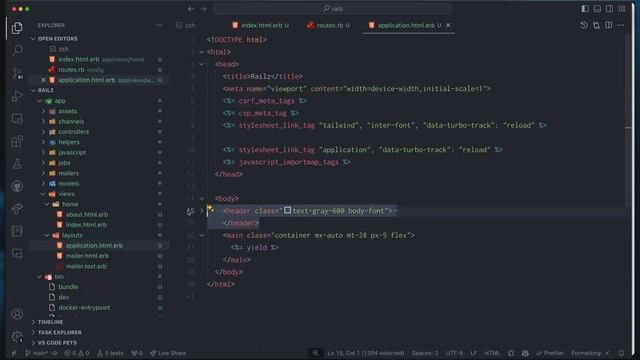The width and height of the screenshot is (640, 360).
Task: Expand the VS Code Pets section
Action: point(57,343)
